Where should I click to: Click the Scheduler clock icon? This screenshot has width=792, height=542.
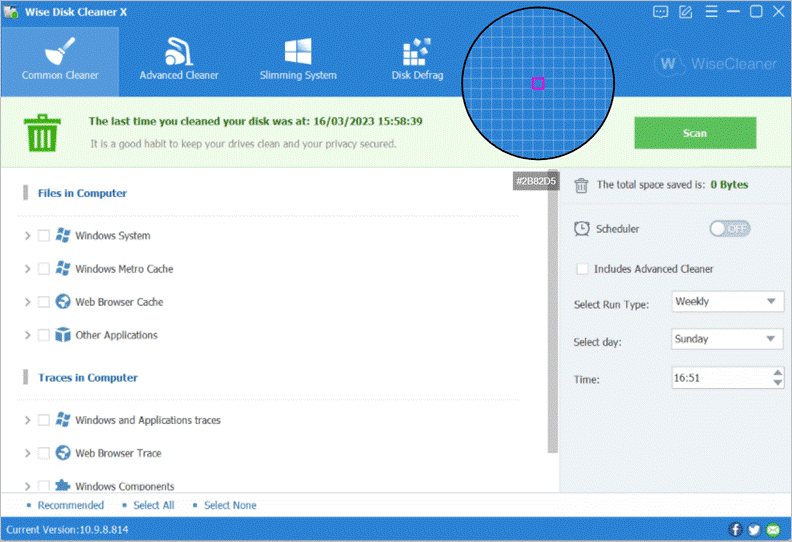[581, 229]
